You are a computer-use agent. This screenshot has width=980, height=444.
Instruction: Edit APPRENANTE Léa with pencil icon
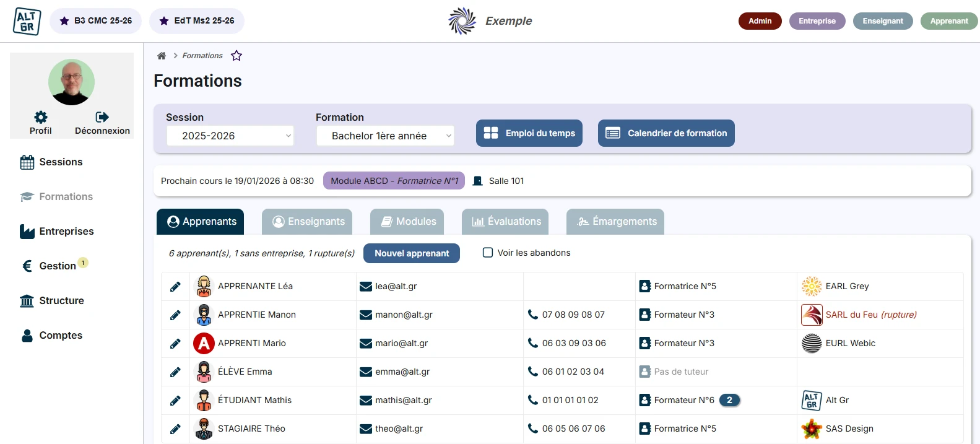175,287
